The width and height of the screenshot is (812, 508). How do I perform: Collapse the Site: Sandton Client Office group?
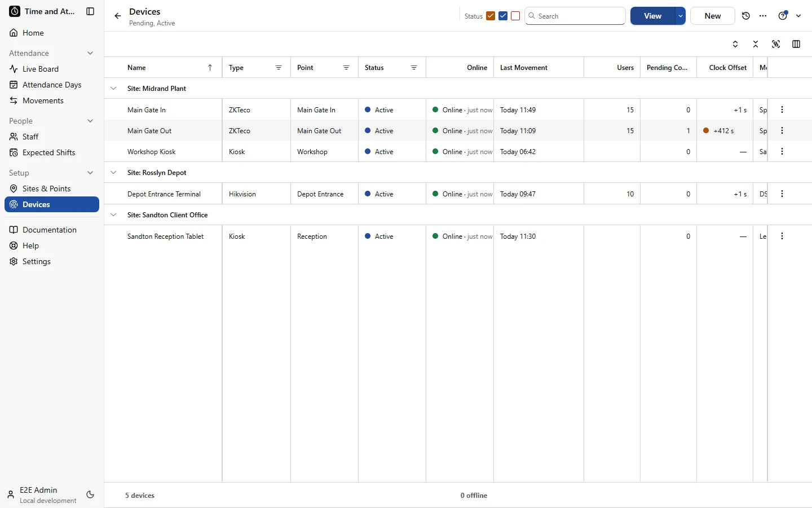[113, 215]
